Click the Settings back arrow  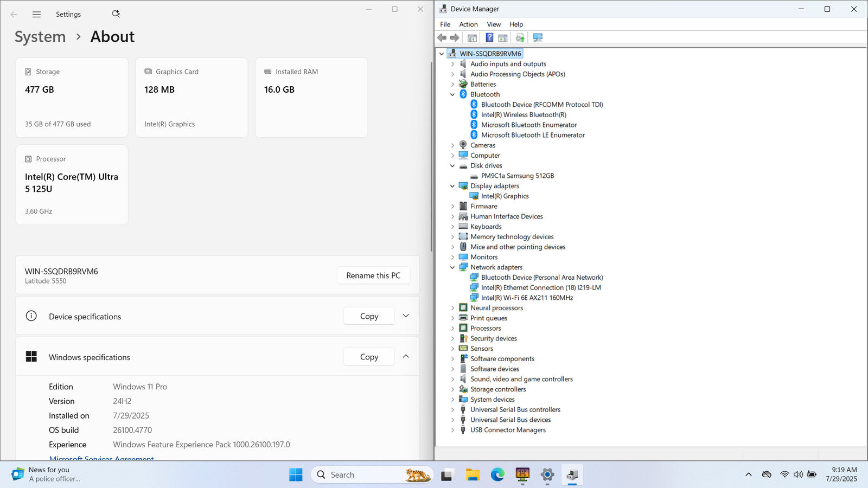click(x=14, y=15)
